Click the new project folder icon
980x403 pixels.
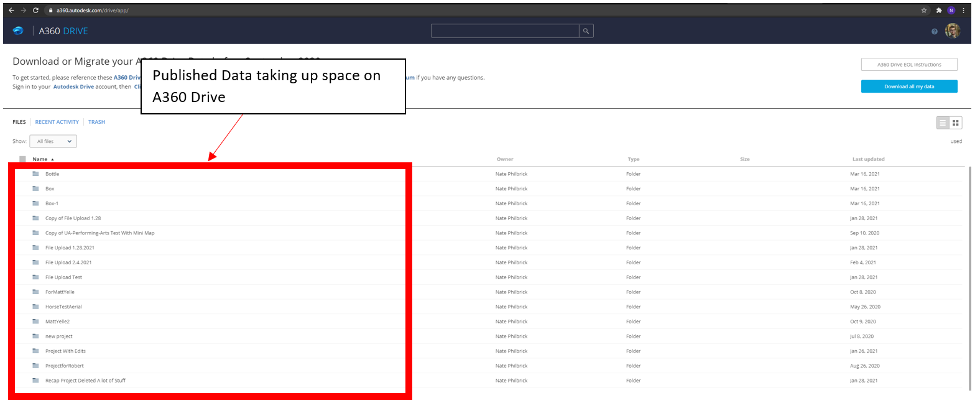35,336
